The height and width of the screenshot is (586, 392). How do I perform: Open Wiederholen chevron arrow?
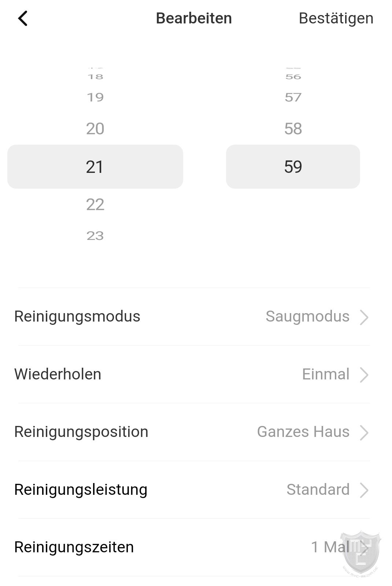click(364, 375)
